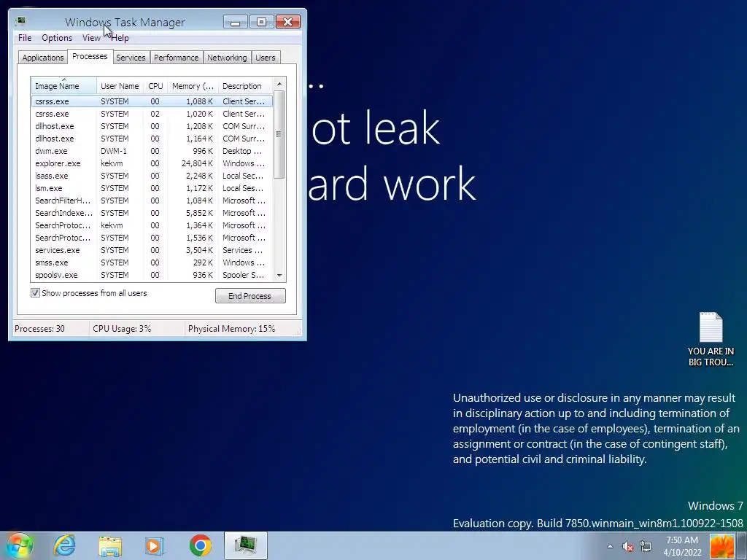Switch to the Services tab
Image resolution: width=747 pixels, height=560 pixels.
pyautogui.click(x=131, y=58)
